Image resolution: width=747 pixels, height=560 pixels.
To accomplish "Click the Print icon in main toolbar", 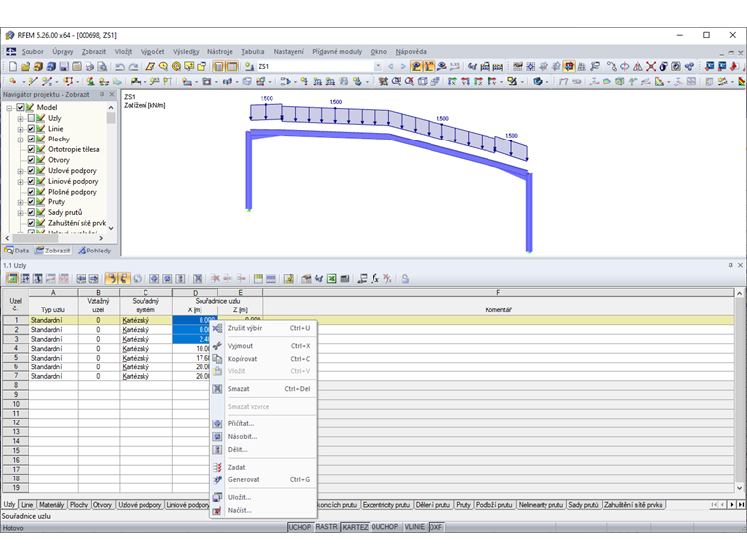I will (x=89, y=66).
